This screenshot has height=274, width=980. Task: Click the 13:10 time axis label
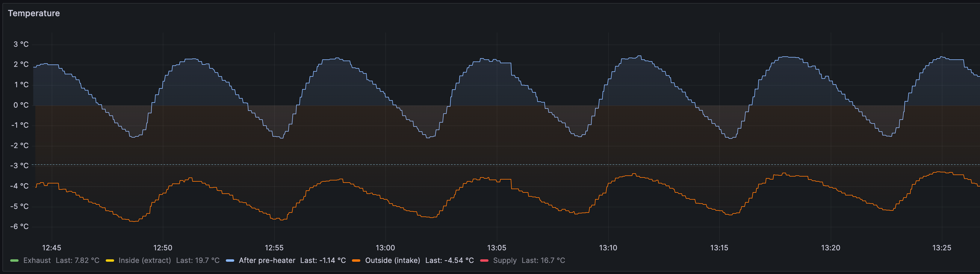608,248
